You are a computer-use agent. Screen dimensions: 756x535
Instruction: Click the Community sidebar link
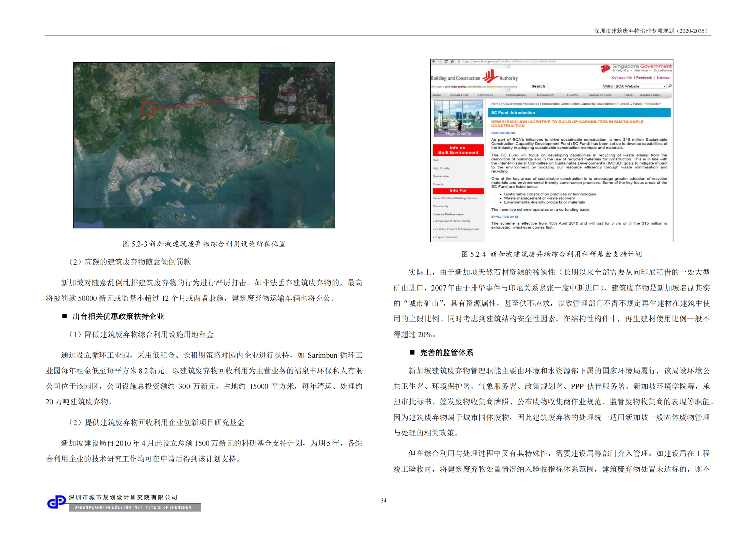(441, 206)
